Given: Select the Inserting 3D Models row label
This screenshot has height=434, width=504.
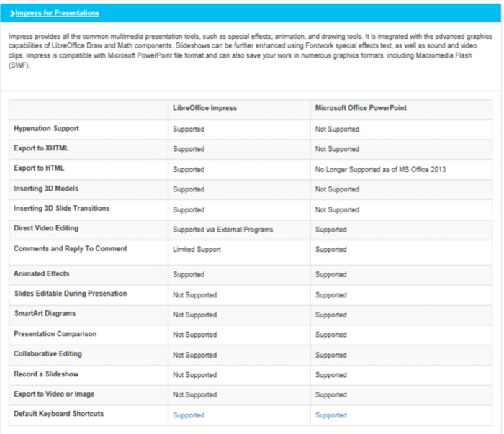Looking at the screenshot, I should coord(46,189).
